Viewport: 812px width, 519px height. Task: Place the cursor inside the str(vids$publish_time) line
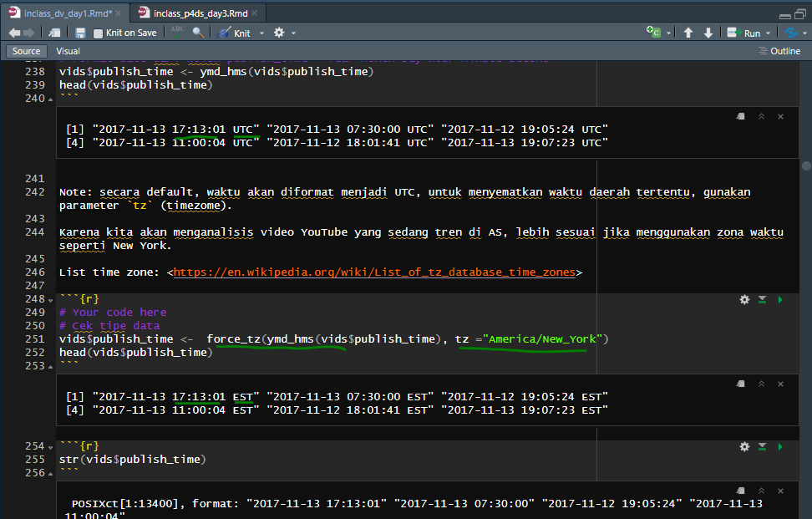[x=134, y=459]
